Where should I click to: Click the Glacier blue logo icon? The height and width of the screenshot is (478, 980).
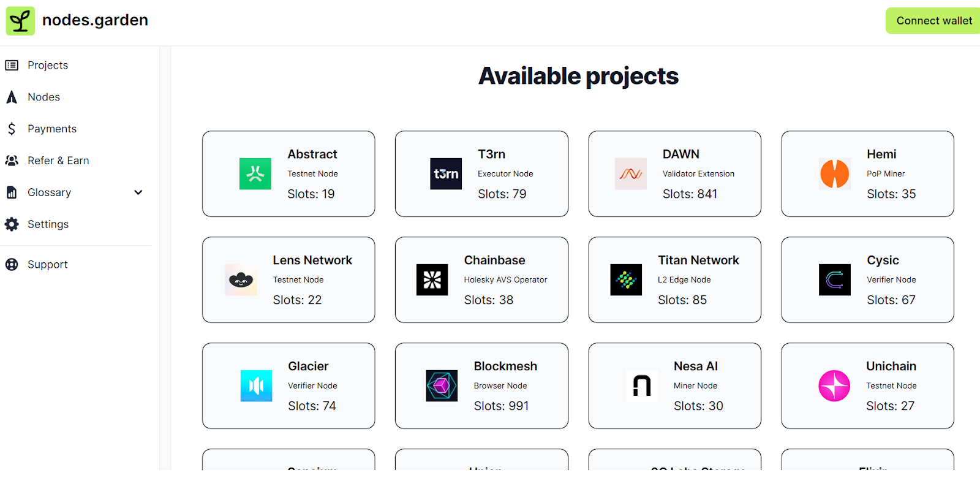(256, 386)
